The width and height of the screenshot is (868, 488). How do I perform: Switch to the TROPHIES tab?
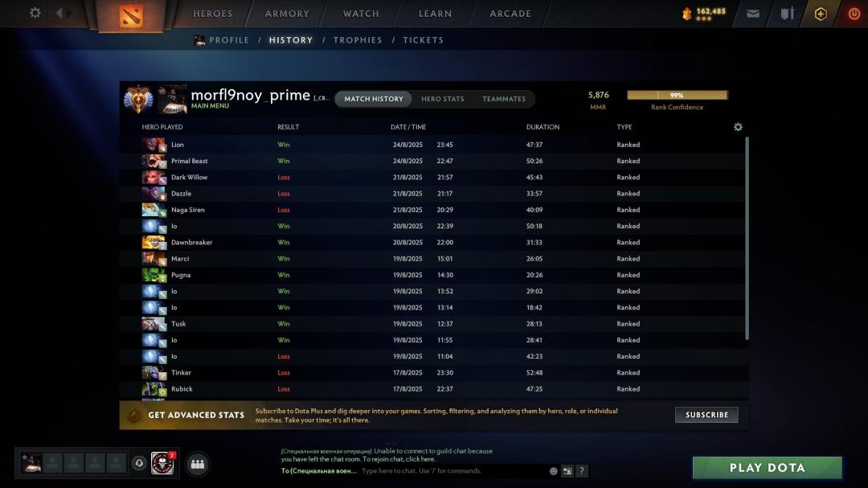[x=358, y=40]
